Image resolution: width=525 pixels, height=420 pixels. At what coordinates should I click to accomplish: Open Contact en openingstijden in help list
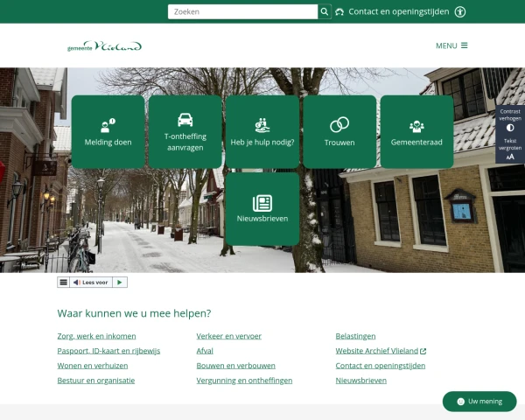point(381,366)
